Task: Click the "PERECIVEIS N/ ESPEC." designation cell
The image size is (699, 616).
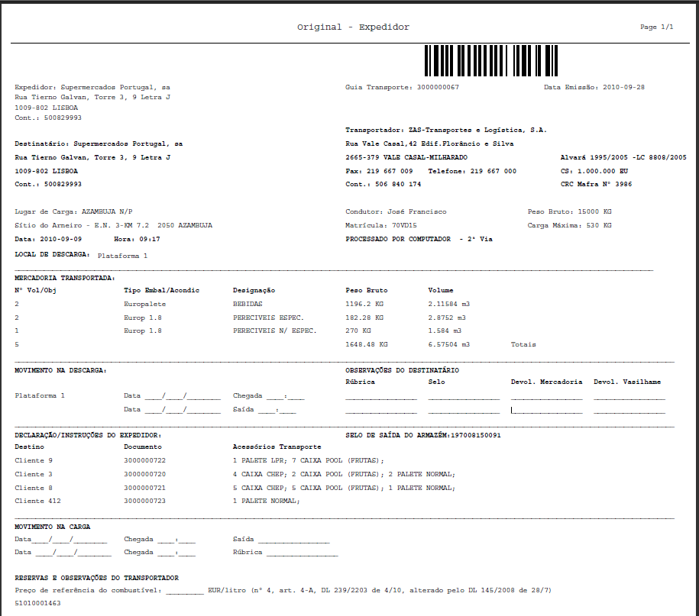Action: coord(274,331)
